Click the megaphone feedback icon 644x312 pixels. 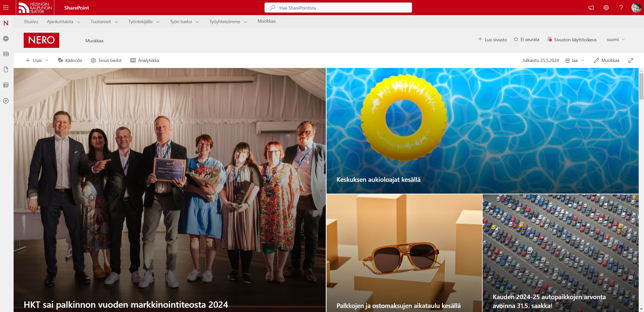[x=591, y=8]
